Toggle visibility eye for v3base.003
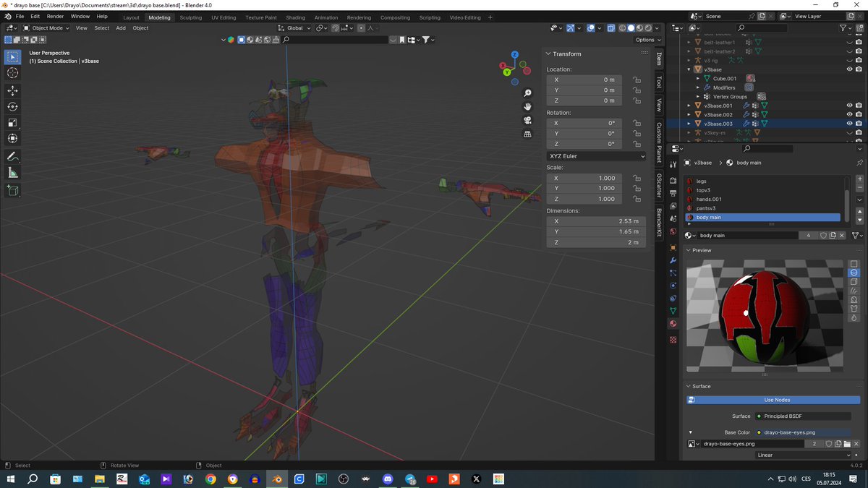The height and width of the screenshot is (488, 868). click(x=849, y=124)
